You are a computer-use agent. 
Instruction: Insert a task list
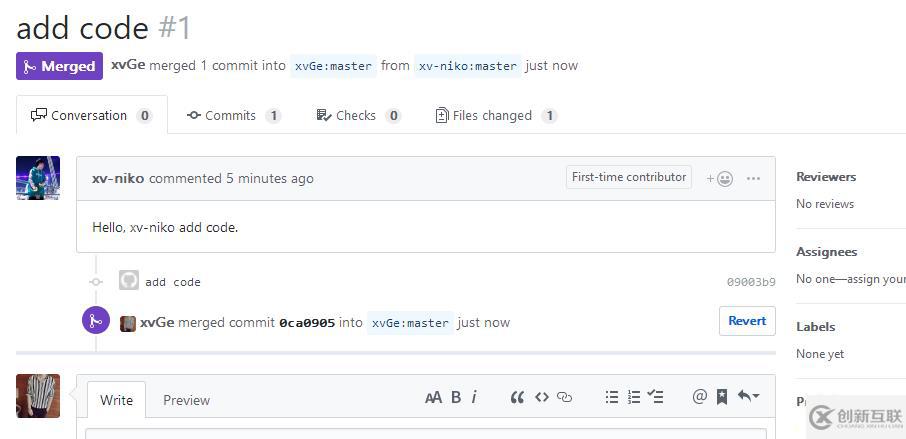point(655,398)
